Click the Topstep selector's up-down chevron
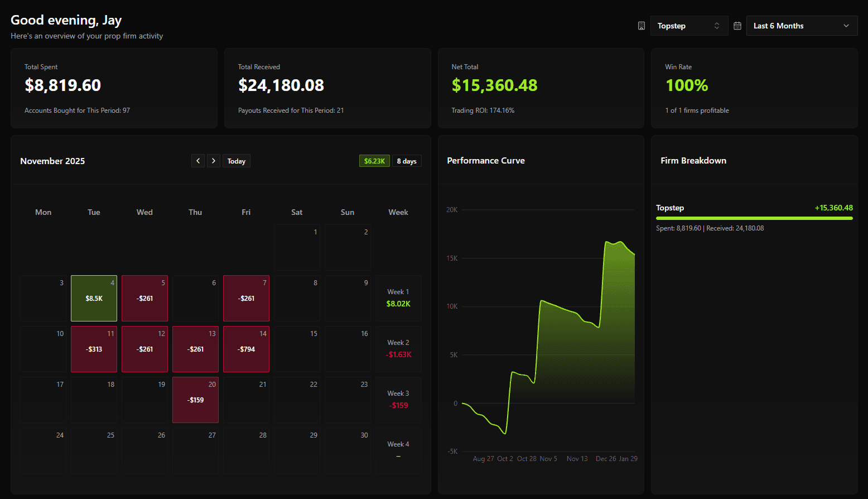868x499 pixels. tap(716, 25)
